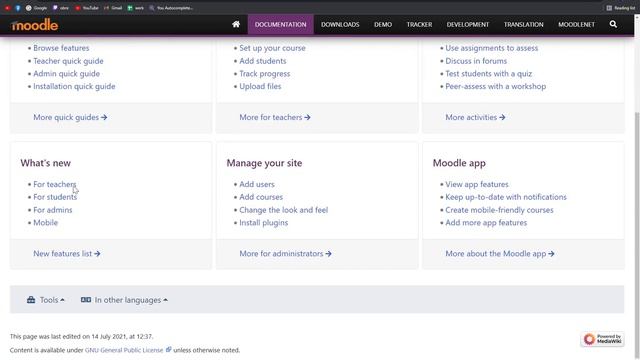Open Discuss in forums link
Viewport: 640px width, 360px height.
(476, 61)
